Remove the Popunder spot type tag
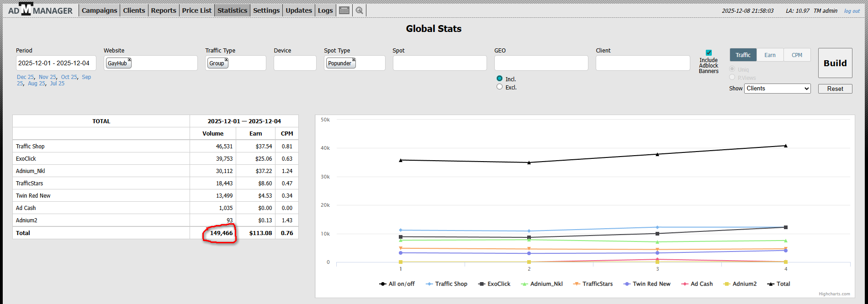Screen dimensions: 868x304 (354, 60)
